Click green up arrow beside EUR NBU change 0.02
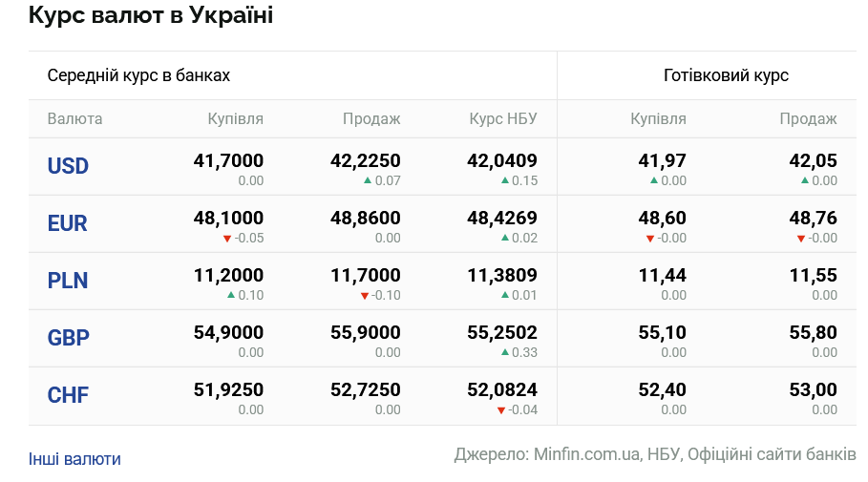868x482 pixels. tap(505, 238)
